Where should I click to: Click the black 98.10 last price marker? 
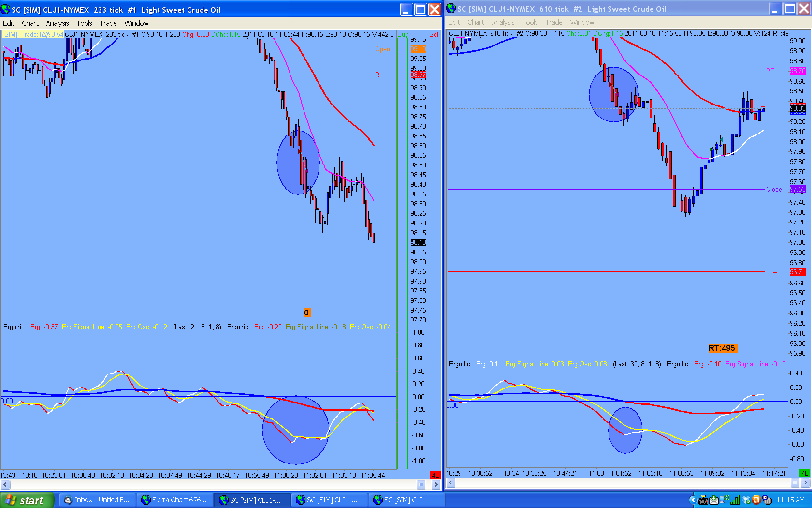[x=418, y=242]
